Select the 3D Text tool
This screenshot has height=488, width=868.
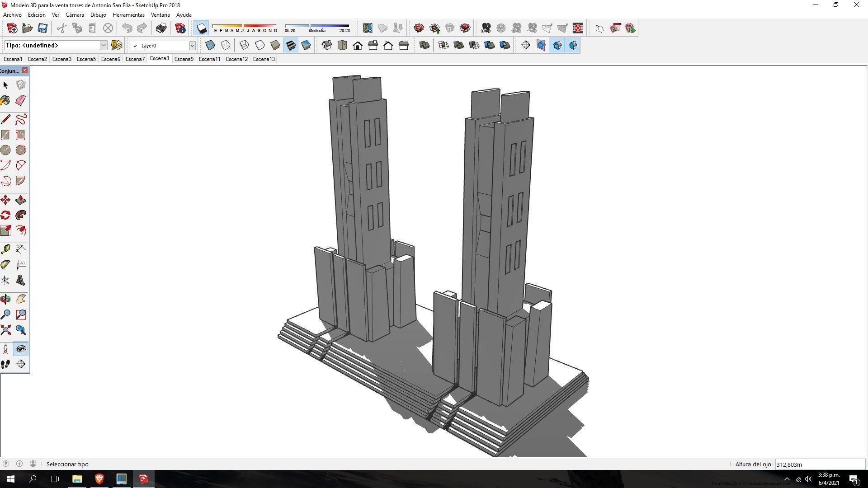tap(20, 280)
